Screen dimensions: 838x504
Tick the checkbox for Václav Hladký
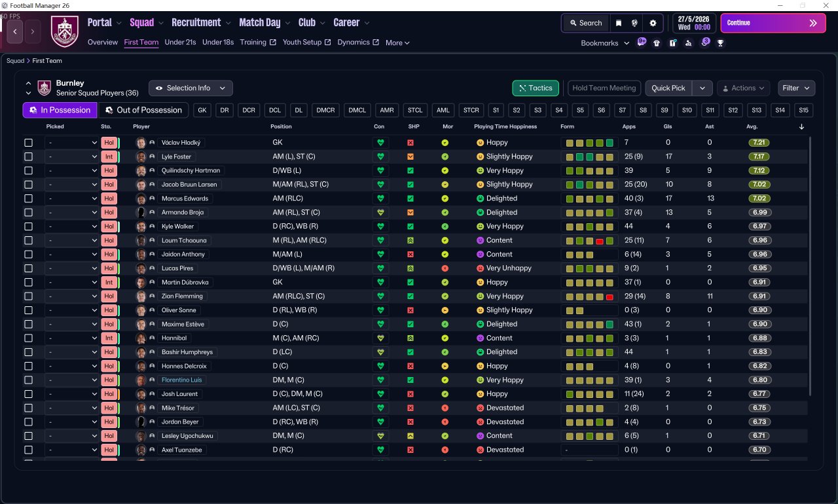(x=28, y=143)
